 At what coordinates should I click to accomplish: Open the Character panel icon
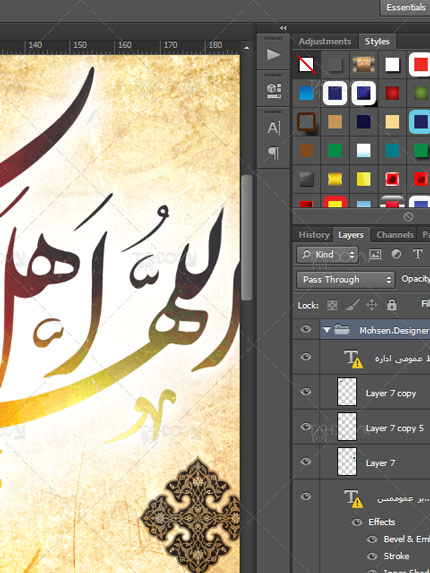(x=274, y=128)
